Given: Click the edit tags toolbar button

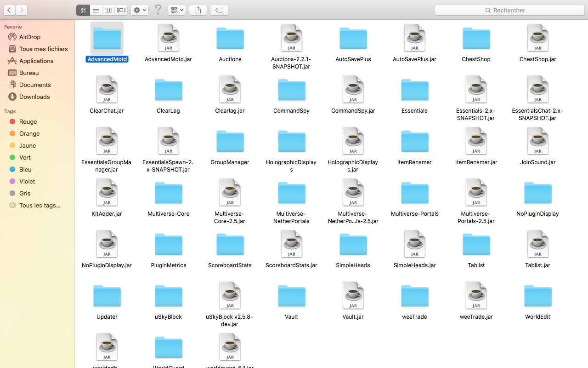Looking at the screenshot, I should [219, 10].
